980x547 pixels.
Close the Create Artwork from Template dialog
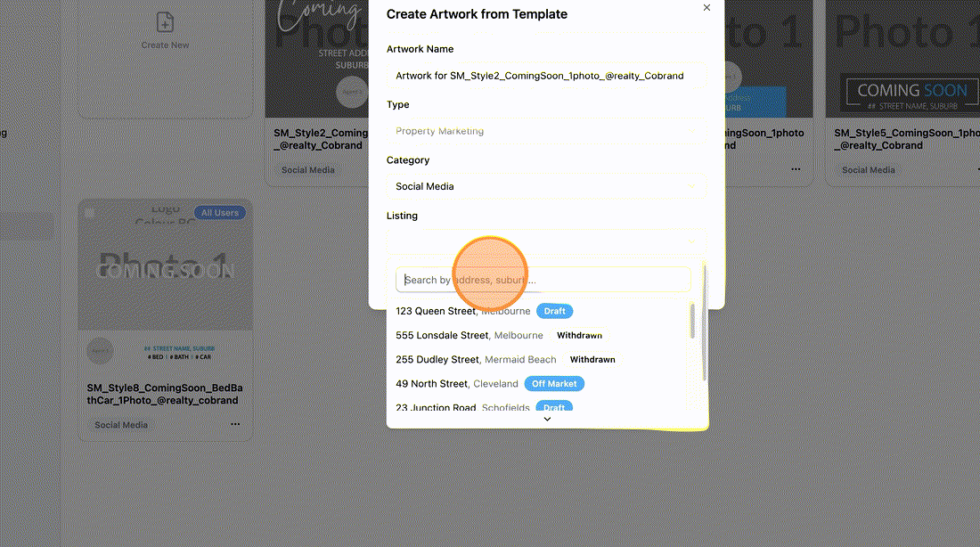tap(706, 7)
